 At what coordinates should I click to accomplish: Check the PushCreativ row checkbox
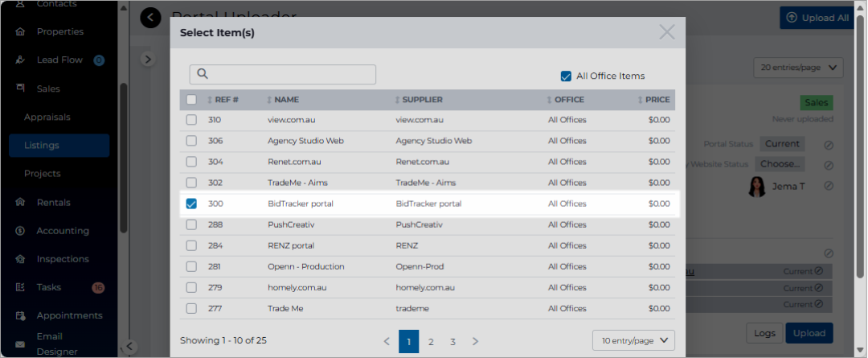(x=191, y=224)
